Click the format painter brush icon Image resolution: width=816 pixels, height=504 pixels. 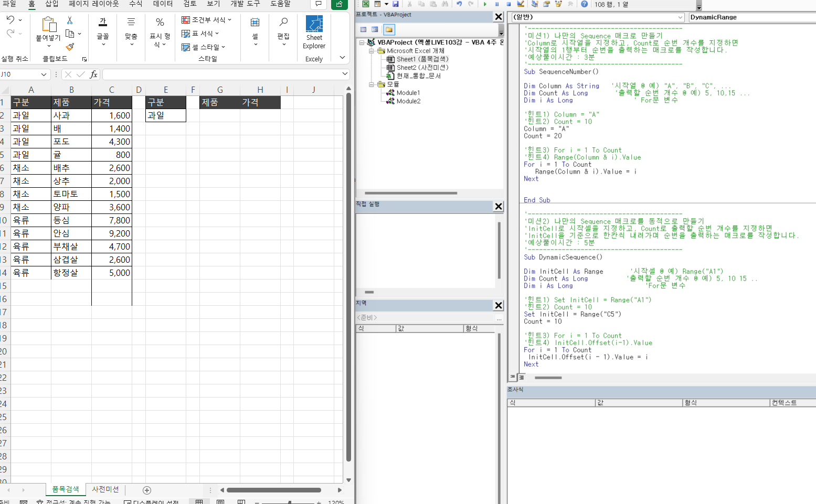(x=70, y=47)
